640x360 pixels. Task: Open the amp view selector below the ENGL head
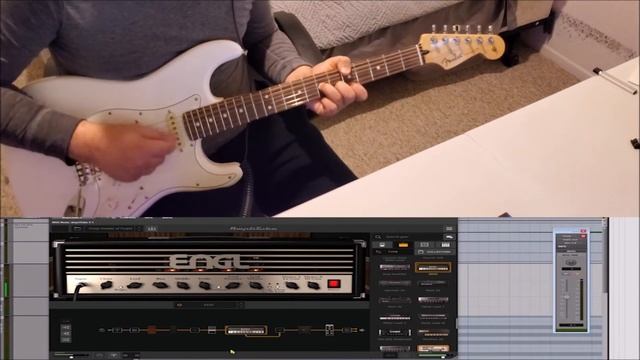[x=209, y=305]
